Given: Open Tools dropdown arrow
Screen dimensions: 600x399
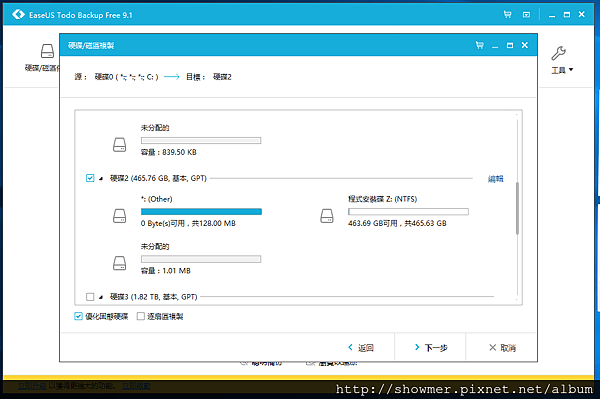Looking at the screenshot, I should 571,70.
